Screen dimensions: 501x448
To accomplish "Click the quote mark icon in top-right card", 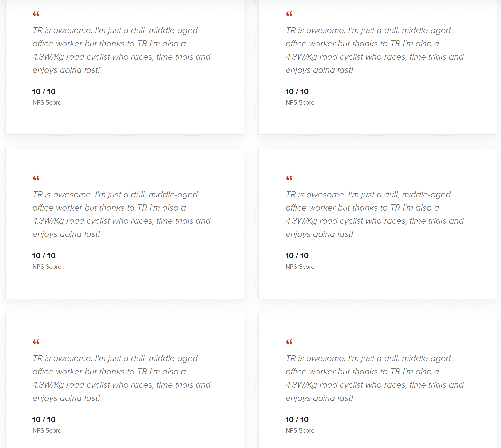I will (x=289, y=14).
